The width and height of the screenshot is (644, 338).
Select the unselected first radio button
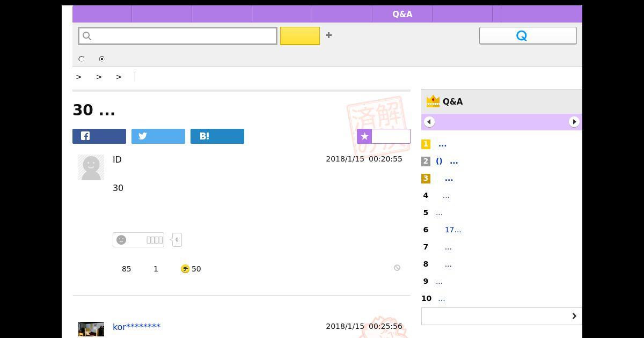[x=82, y=59]
